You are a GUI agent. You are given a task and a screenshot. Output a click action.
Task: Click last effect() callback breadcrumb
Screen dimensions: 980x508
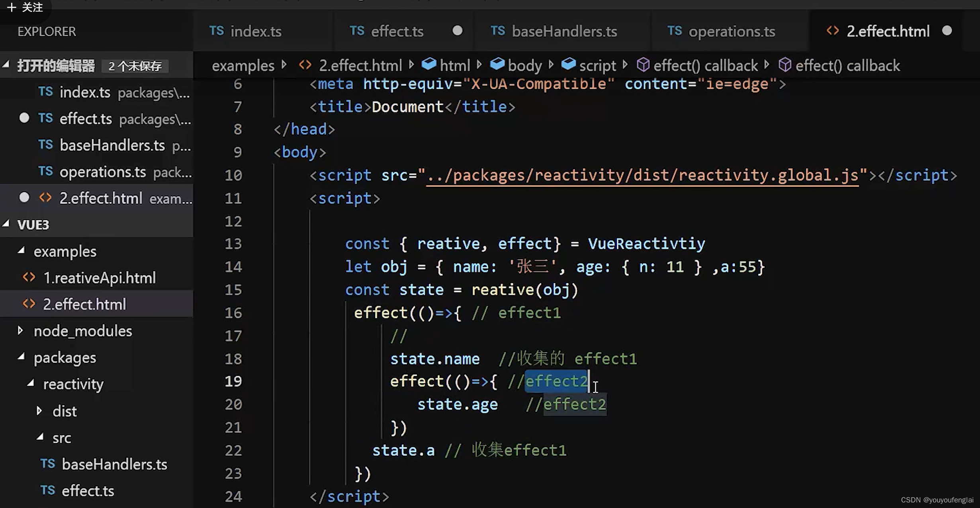(847, 66)
